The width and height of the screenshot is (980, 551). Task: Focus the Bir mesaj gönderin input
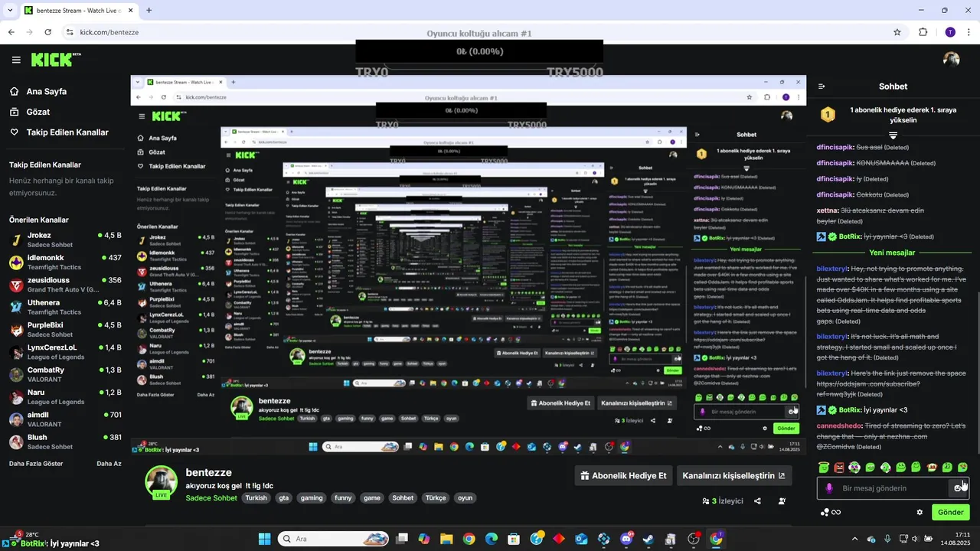(x=892, y=488)
